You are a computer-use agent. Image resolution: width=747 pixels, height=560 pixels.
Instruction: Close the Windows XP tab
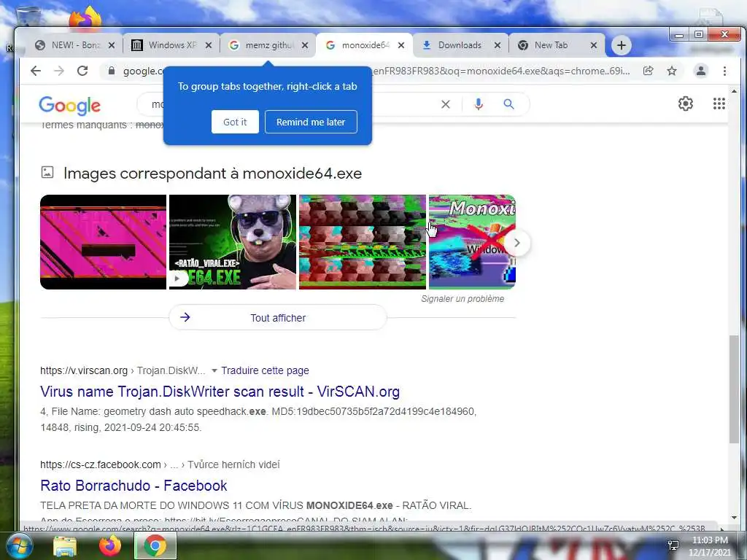(x=209, y=45)
